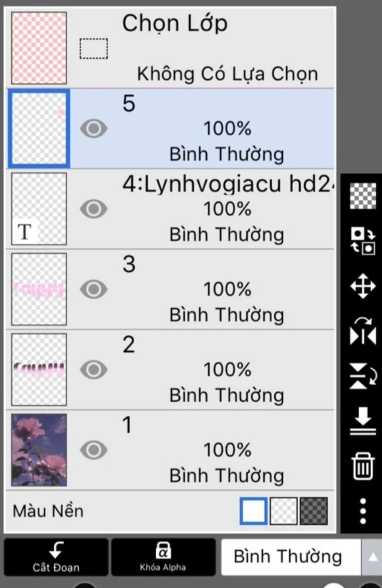The height and width of the screenshot is (588, 382).
Task: Delete layer using trash can icon
Action: 363,466
